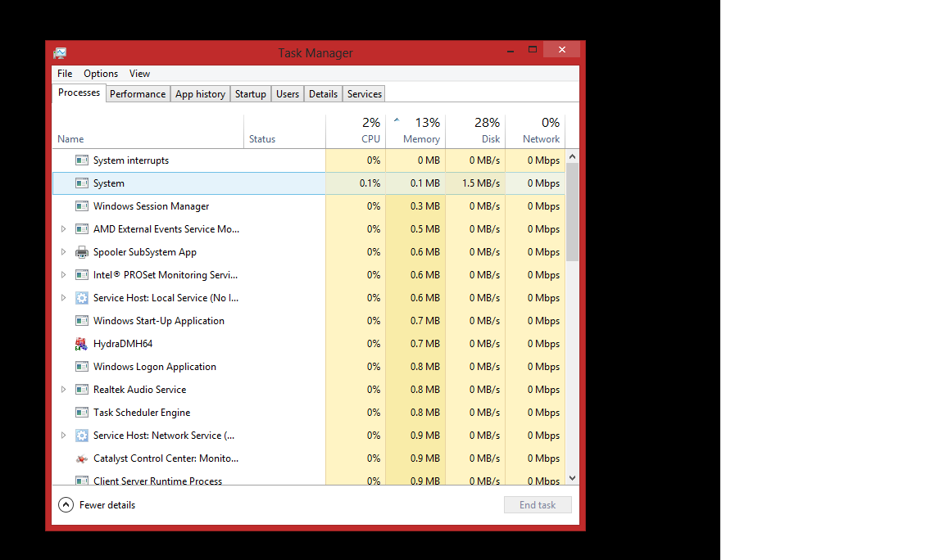Select the Task Scheduler Engine name
944x560 pixels.
tap(142, 412)
